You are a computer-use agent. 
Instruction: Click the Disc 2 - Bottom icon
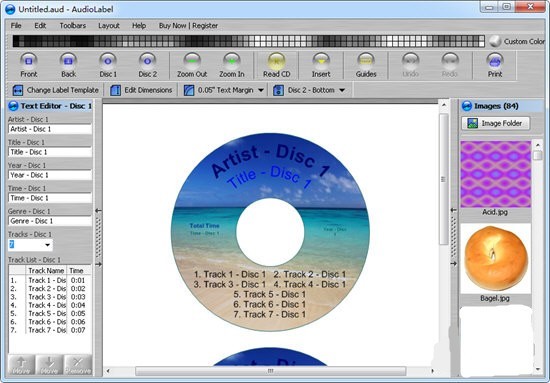pos(279,90)
